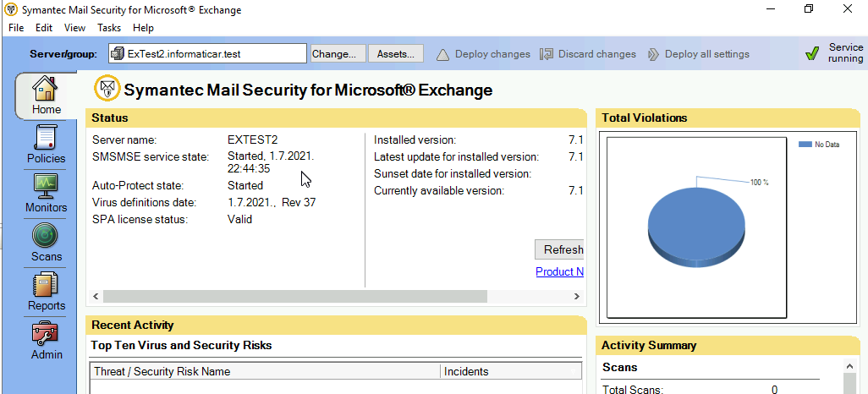Click the Incidents column header
Viewport: 868px width, 394px height.
511,371
